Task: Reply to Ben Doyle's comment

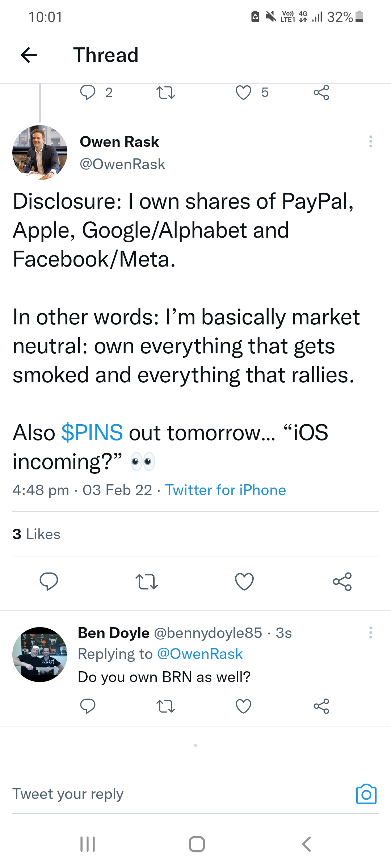Action: [x=87, y=706]
